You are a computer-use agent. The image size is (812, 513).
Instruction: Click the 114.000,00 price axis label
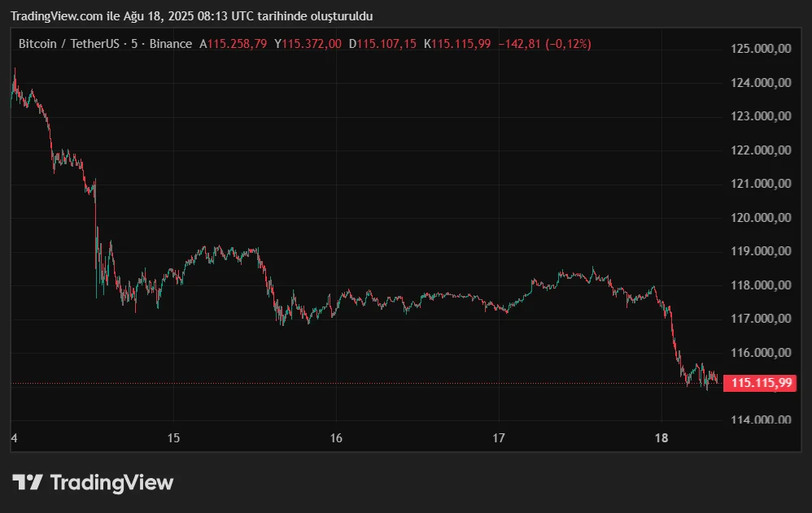pos(761,420)
